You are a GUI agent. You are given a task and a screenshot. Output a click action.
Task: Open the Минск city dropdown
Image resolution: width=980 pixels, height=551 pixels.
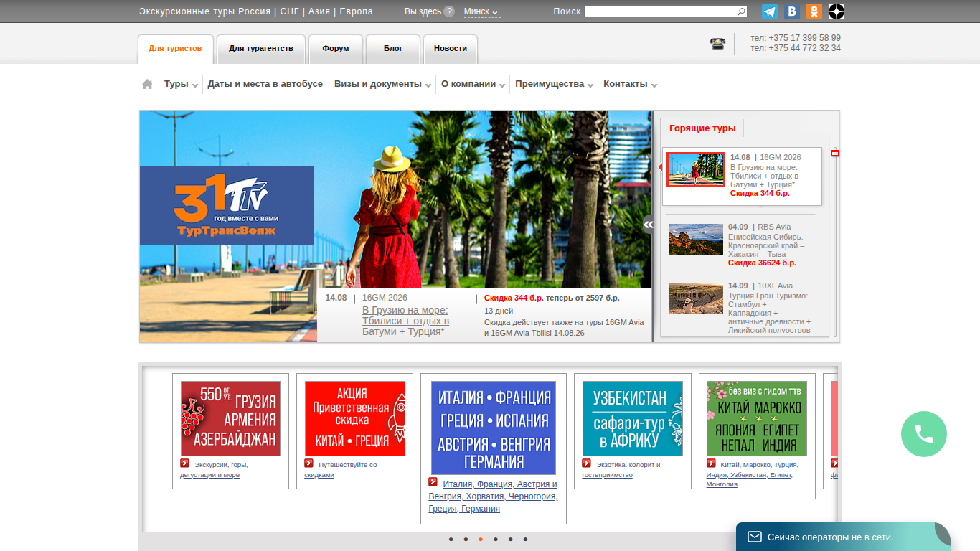point(481,11)
